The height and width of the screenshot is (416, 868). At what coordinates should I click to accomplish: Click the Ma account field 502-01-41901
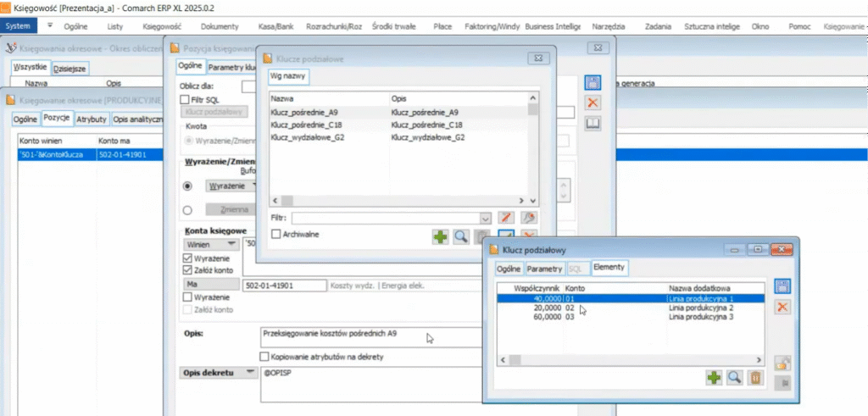[285, 286]
